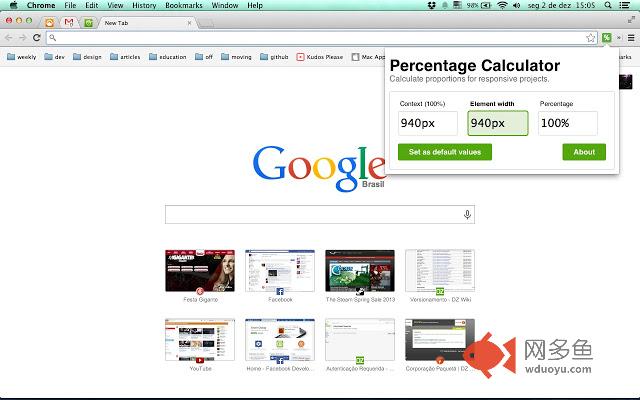Start voice search with microphone icon
The image size is (640, 400).
467,214
